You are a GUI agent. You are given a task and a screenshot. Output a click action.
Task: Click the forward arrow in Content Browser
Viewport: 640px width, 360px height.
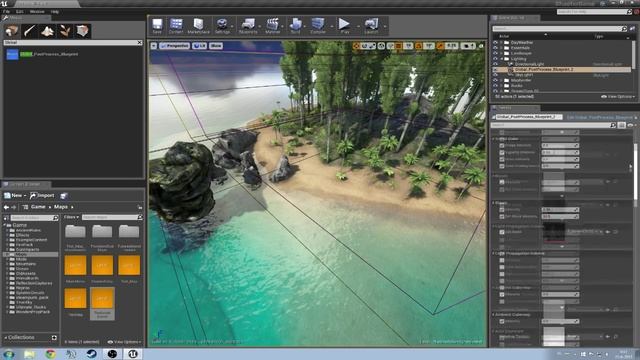pyautogui.click(x=14, y=207)
